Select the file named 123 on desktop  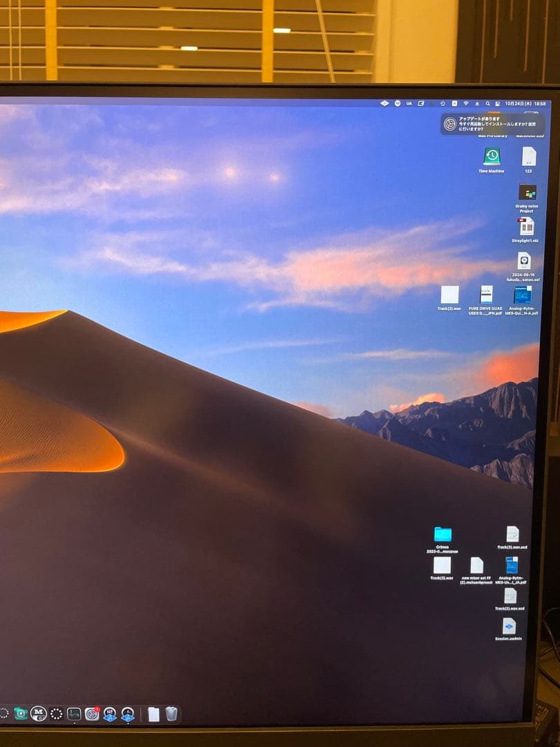528,156
